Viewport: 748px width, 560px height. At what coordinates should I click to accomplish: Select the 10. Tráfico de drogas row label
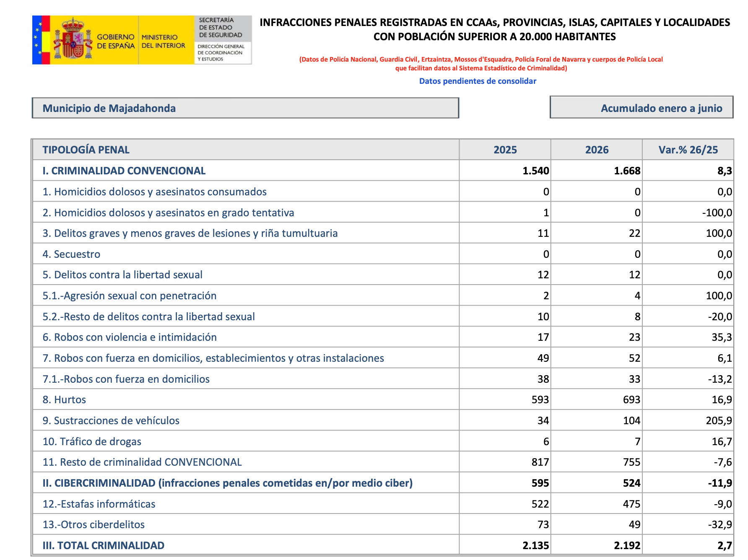click(x=92, y=441)
